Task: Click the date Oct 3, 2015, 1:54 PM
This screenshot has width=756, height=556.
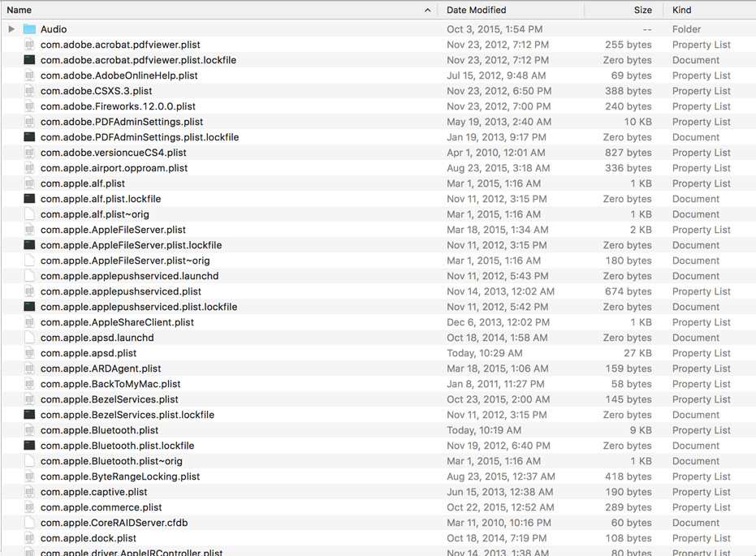Action: tap(495, 29)
